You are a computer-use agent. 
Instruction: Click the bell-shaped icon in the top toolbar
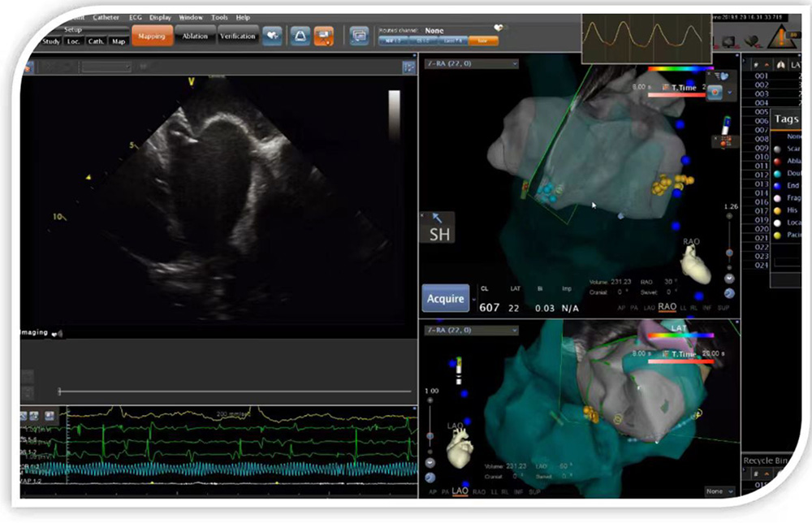click(x=300, y=37)
